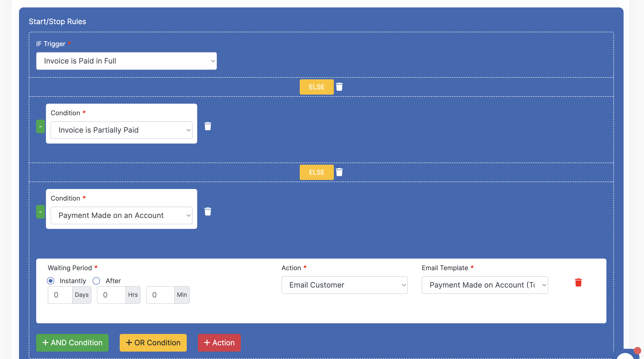Collapse the Payment Made on Account condition group

click(x=40, y=212)
